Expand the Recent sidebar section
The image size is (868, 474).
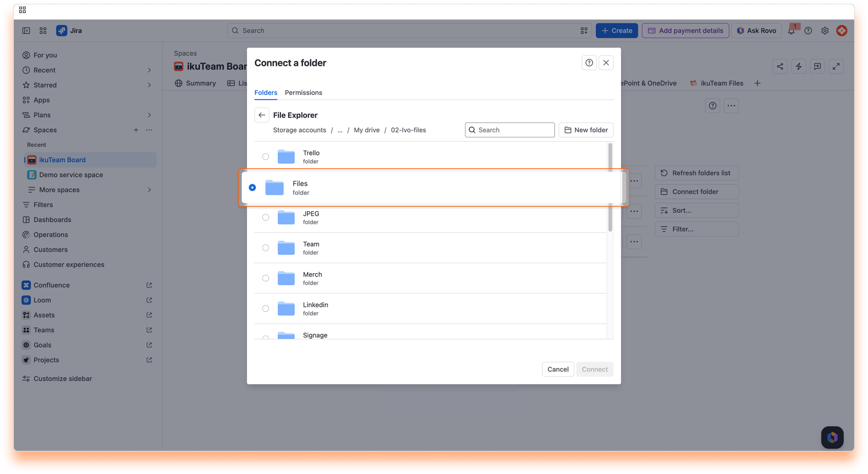[149, 70]
